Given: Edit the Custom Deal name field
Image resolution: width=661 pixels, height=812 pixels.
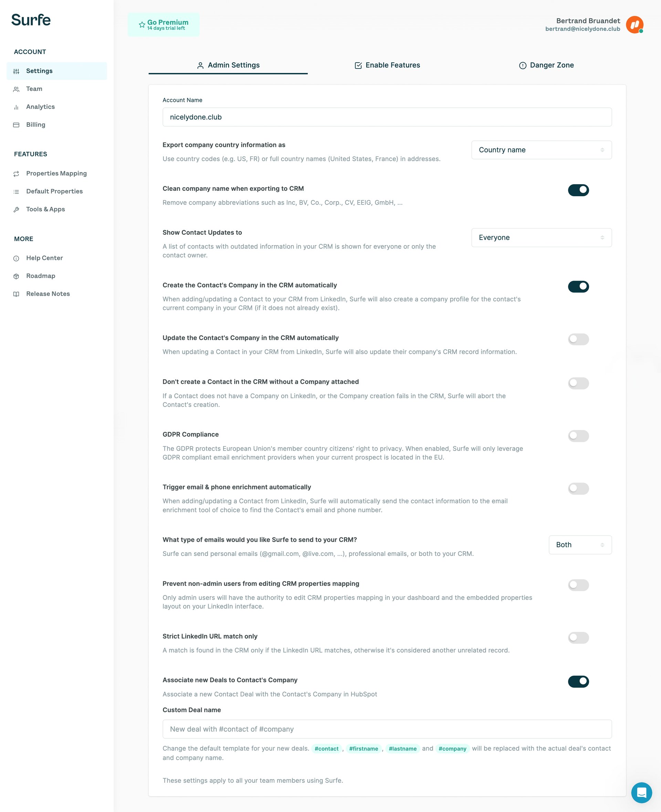Looking at the screenshot, I should click(x=387, y=729).
